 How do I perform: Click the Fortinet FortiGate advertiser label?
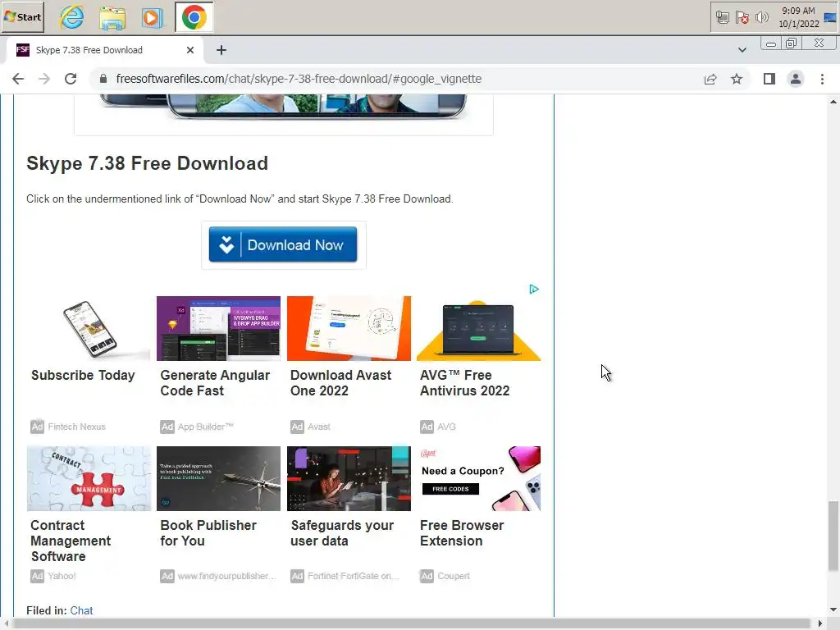click(x=353, y=577)
